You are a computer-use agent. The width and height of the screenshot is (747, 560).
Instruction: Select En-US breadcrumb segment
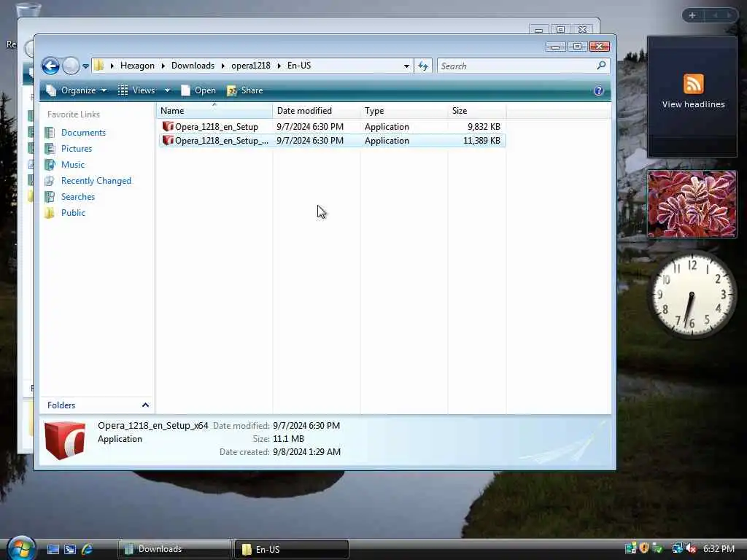tap(298, 65)
